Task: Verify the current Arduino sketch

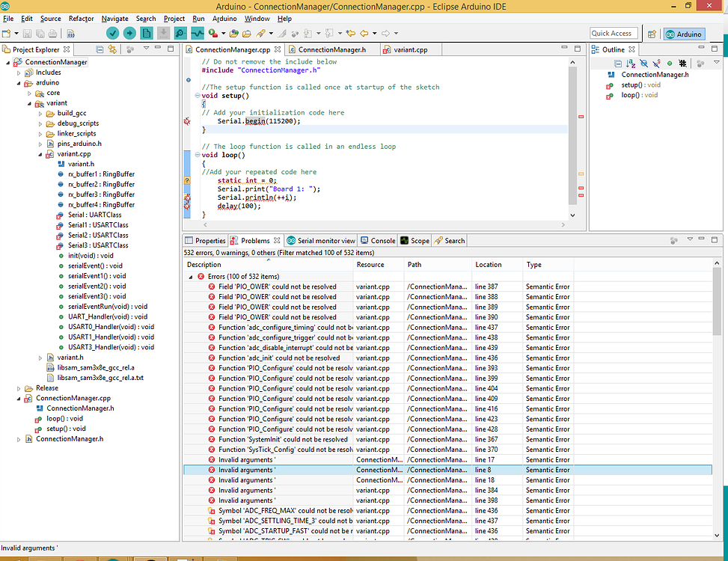Action: pyautogui.click(x=113, y=33)
